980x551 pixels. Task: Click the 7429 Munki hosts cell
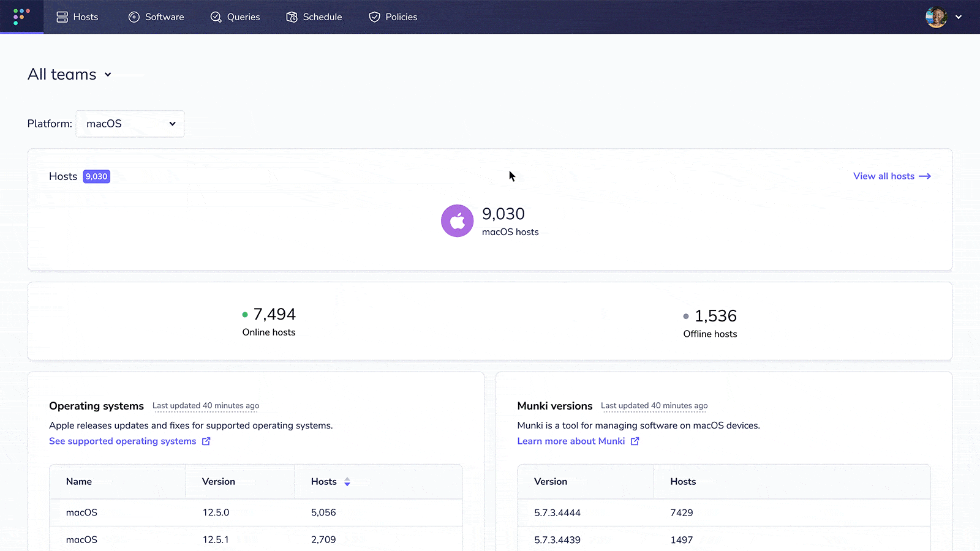(682, 513)
